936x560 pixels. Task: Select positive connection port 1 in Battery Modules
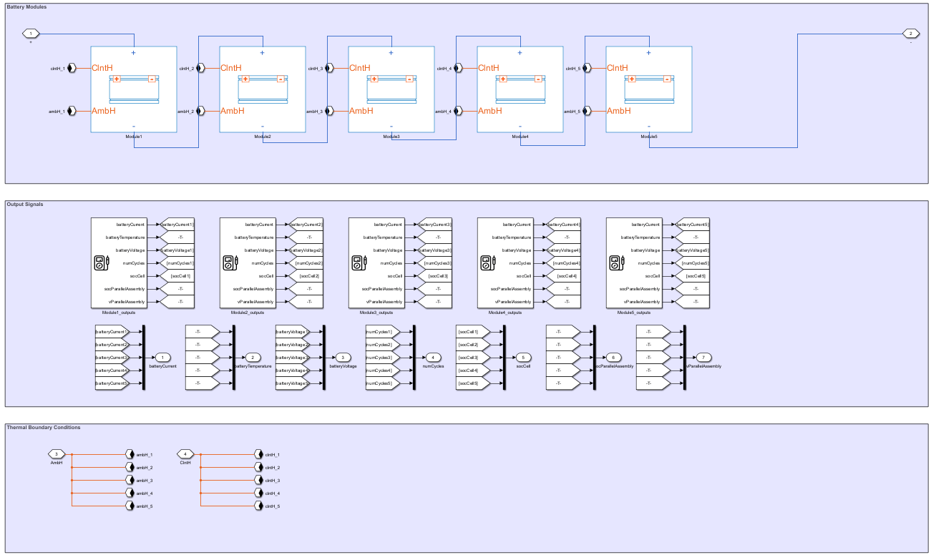pos(31,34)
